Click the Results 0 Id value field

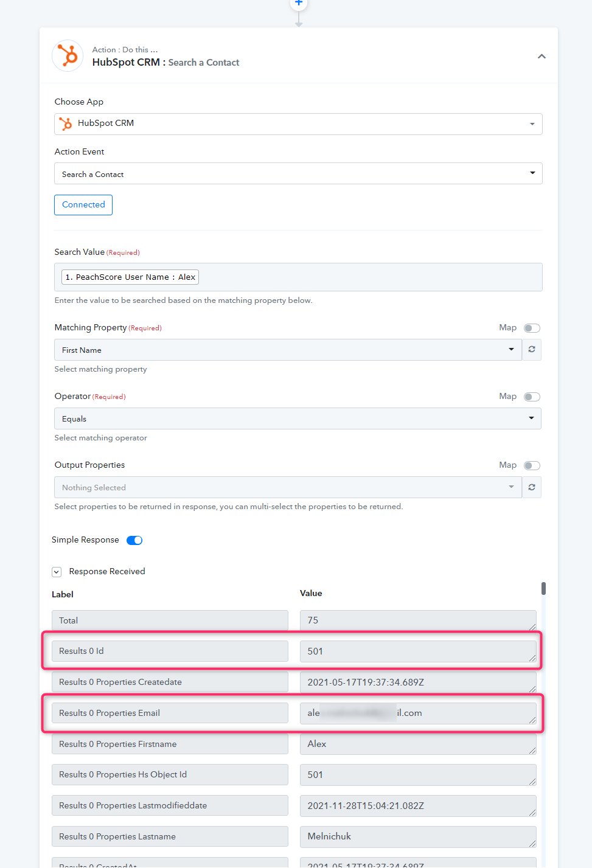pyautogui.click(x=418, y=651)
